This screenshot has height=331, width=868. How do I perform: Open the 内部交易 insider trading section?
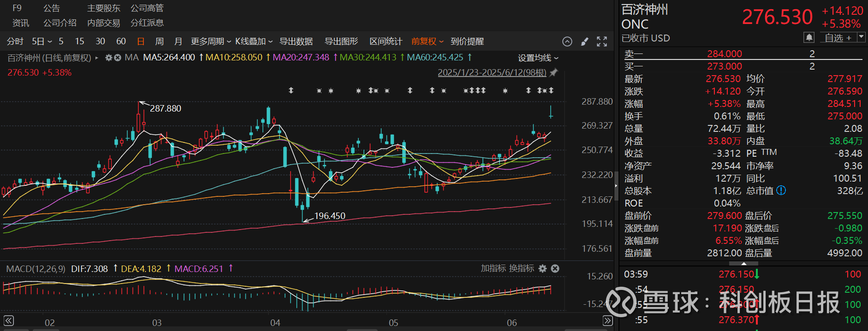point(104,23)
